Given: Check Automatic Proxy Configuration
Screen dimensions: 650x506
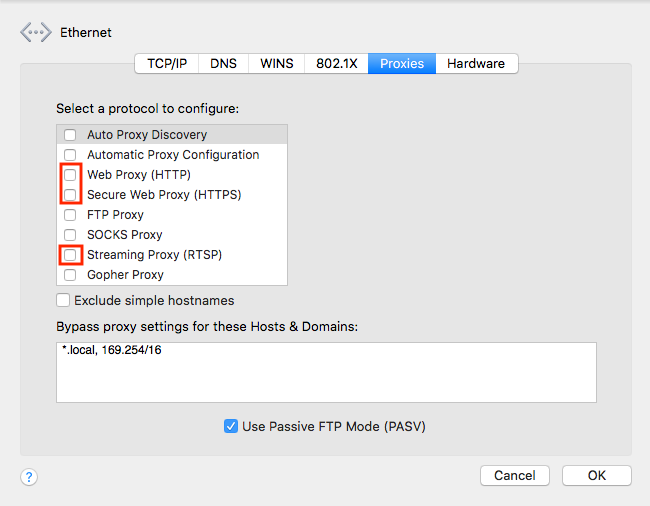Looking at the screenshot, I should point(70,155).
